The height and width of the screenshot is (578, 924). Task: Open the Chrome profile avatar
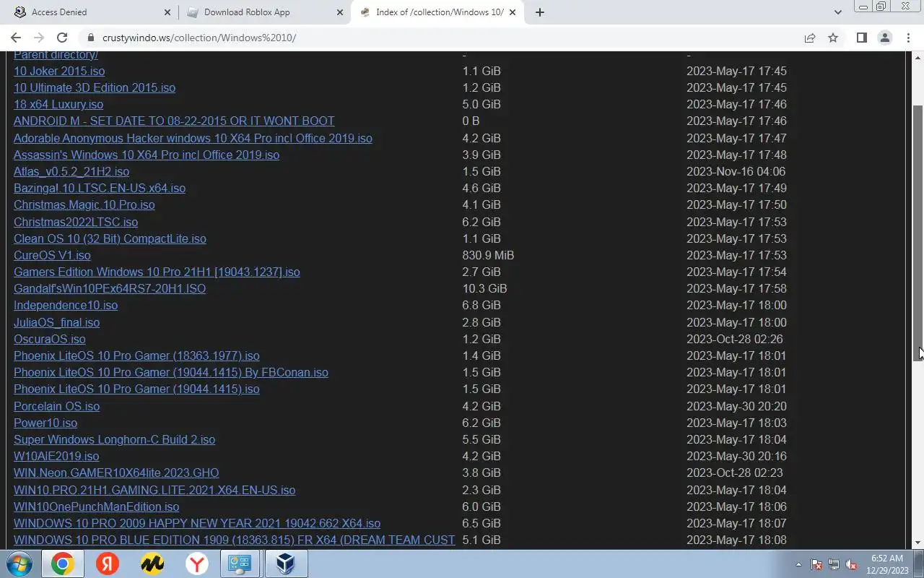tap(885, 38)
